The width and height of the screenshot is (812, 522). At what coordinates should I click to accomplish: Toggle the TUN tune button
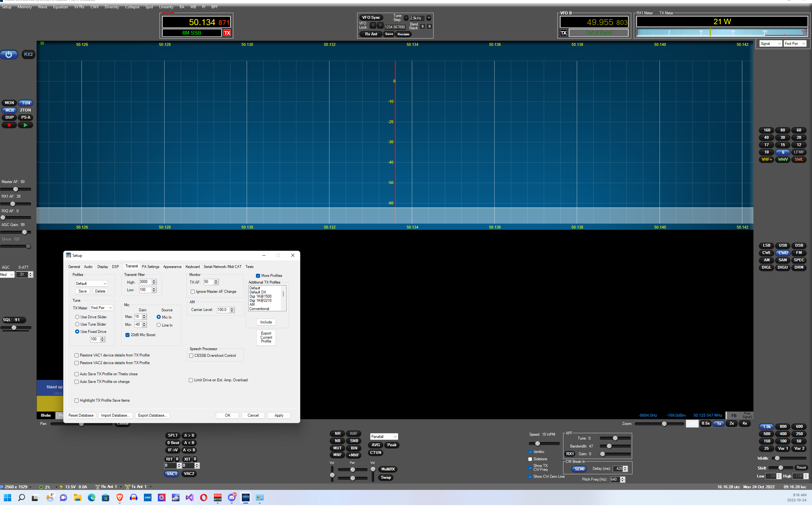pyautogui.click(x=26, y=103)
